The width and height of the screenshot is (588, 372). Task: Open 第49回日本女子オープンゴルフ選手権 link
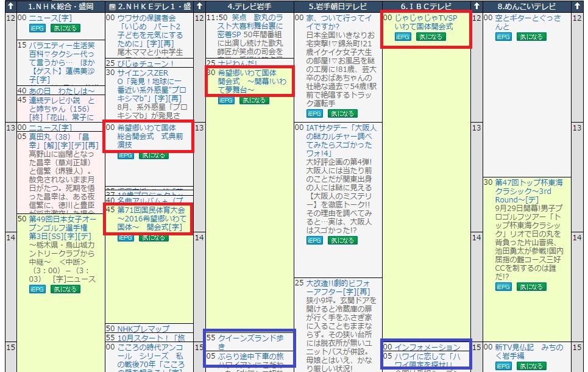point(62,227)
